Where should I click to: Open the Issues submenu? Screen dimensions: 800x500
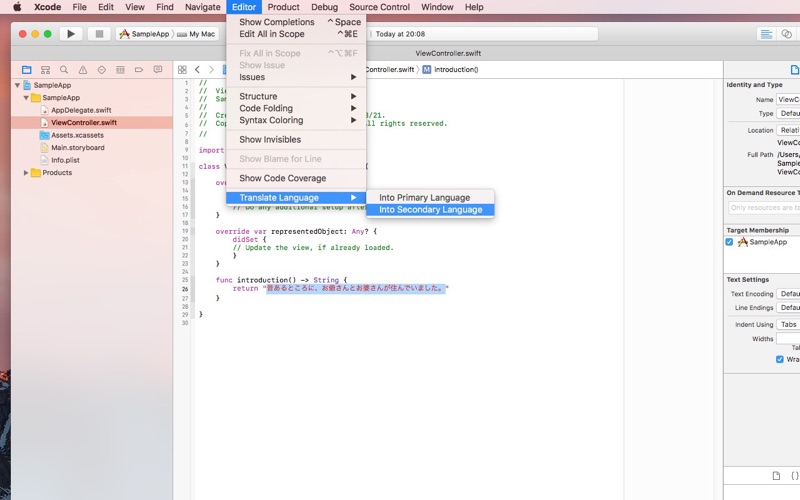(x=296, y=77)
